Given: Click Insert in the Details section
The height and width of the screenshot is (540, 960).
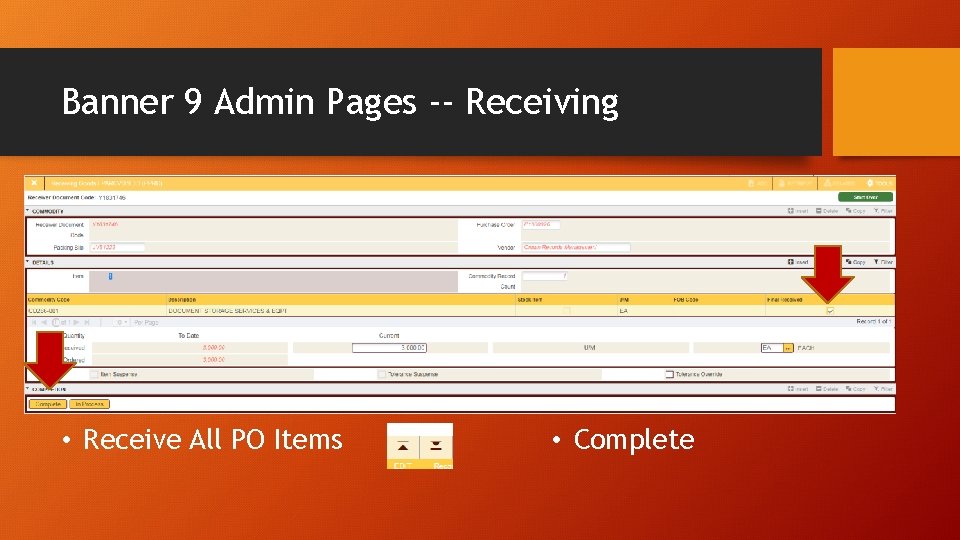Looking at the screenshot, I should (x=798, y=262).
